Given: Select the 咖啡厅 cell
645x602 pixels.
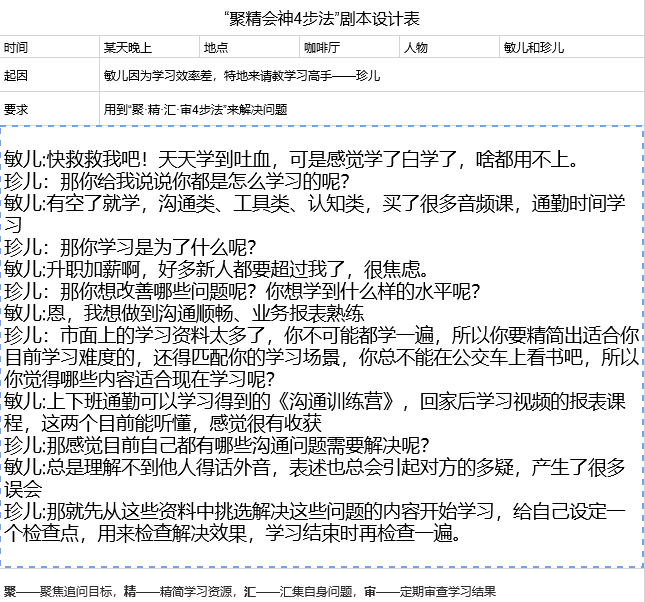Looking at the screenshot, I should [x=349, y=47].
